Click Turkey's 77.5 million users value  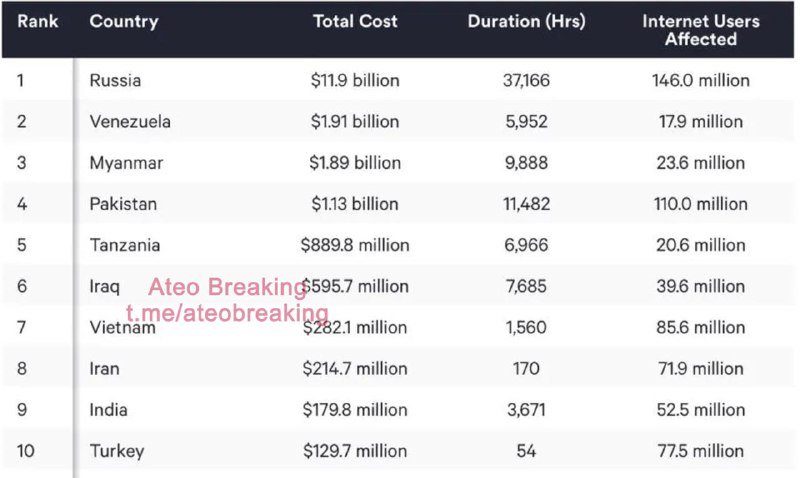tap(700, 451)
